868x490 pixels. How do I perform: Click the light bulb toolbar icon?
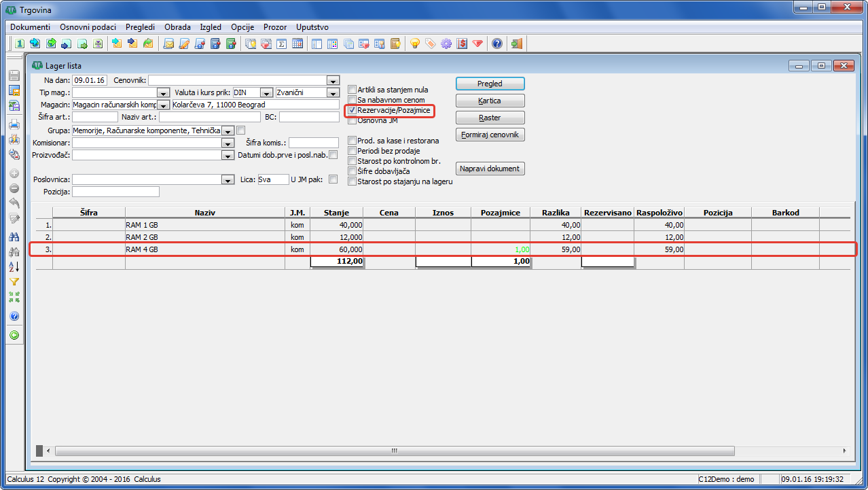tap(414, 43)
